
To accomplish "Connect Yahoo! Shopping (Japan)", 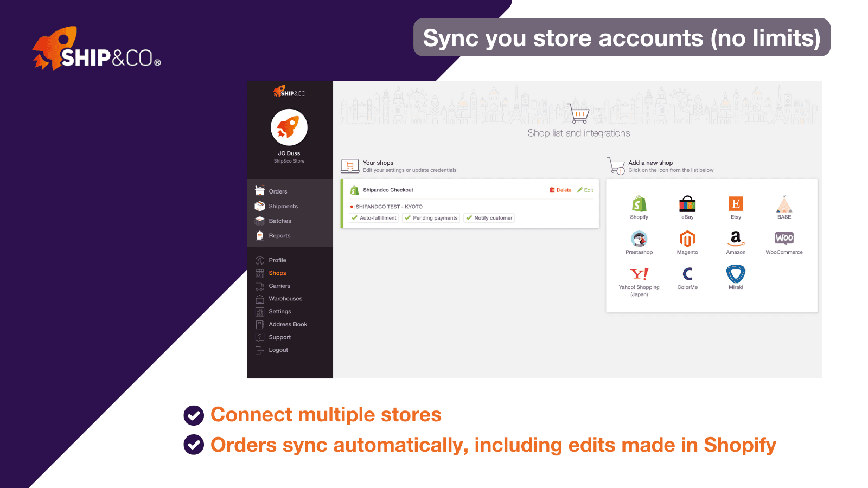I will [639, 274].
